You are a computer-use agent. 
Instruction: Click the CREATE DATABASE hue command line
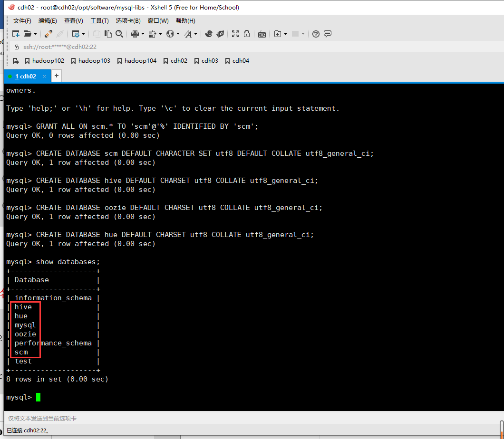(160, 235)
